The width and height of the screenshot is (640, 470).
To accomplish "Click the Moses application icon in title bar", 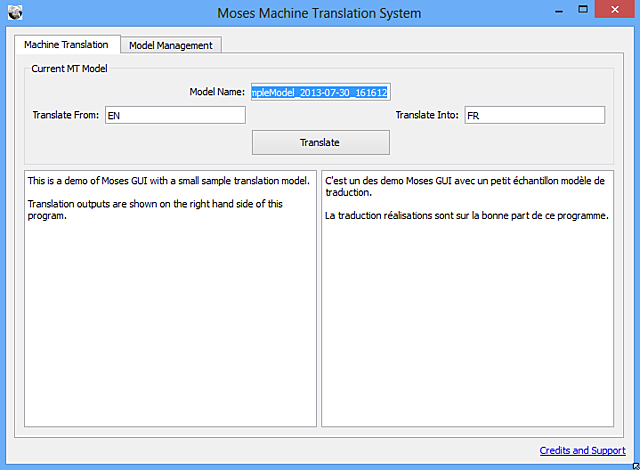I will 15,12.
